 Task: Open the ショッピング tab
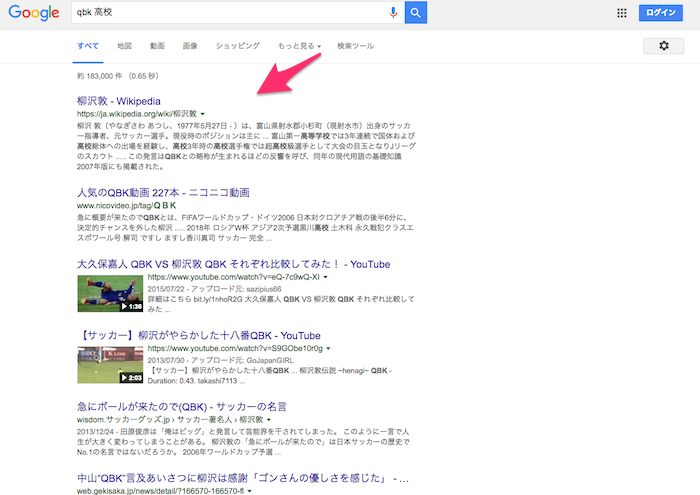pos(238,46)
